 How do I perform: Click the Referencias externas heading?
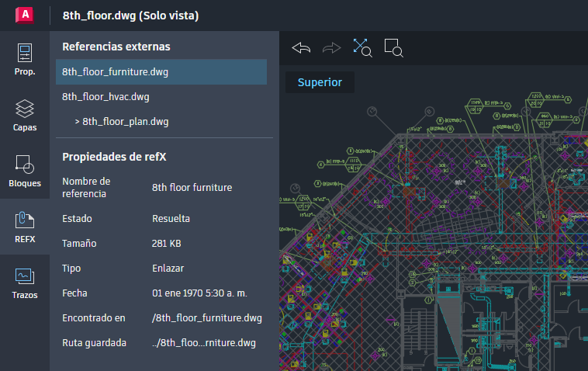coord(116,47)
